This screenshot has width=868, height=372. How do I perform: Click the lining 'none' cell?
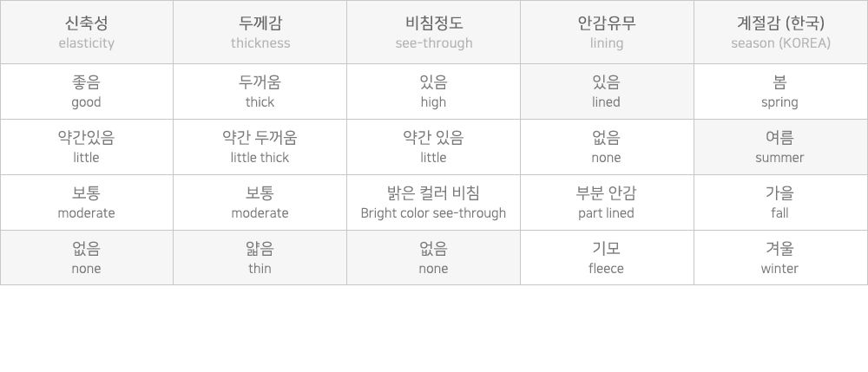click(606, 147)
